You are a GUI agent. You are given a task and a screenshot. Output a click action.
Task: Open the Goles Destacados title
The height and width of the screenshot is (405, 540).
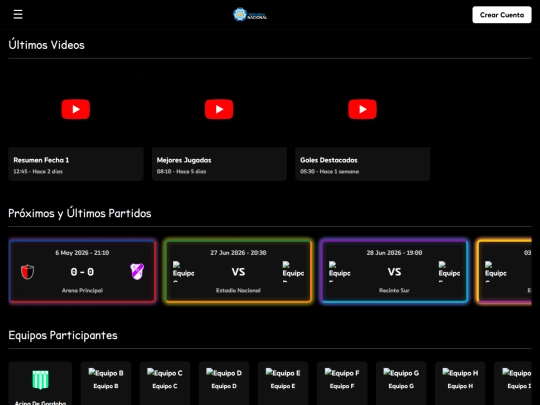point(329,160)
